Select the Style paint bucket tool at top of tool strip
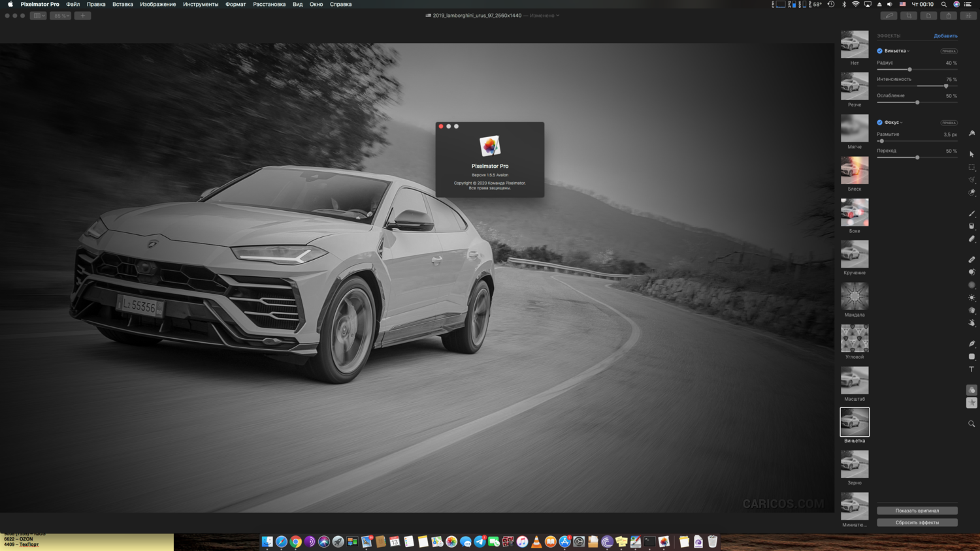Image resolution: width=980 pixels, height=551 pixels. pyautogui.click(x=972, y=133)
